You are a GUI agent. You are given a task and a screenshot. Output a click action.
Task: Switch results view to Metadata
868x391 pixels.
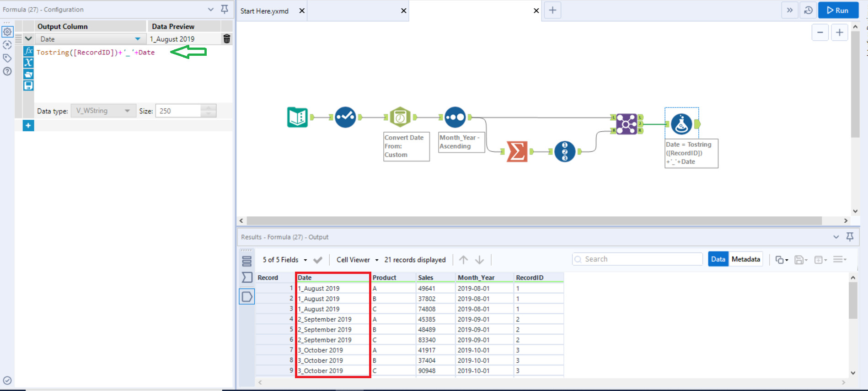pos(745,259)
